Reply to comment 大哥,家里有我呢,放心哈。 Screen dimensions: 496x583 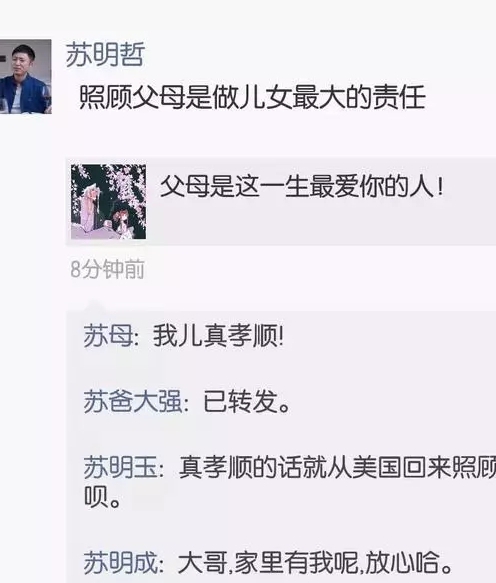(315, 563)
